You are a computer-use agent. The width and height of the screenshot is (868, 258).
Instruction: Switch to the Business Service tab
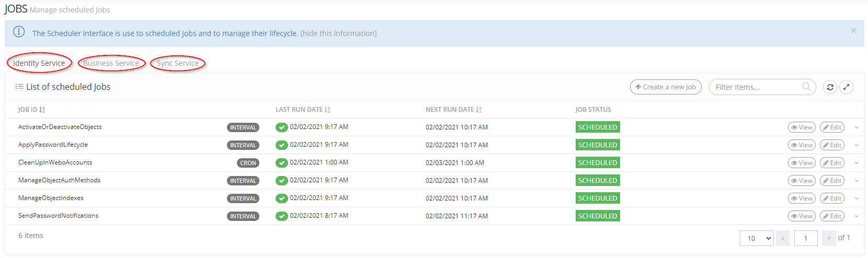(x=111, y=63)
